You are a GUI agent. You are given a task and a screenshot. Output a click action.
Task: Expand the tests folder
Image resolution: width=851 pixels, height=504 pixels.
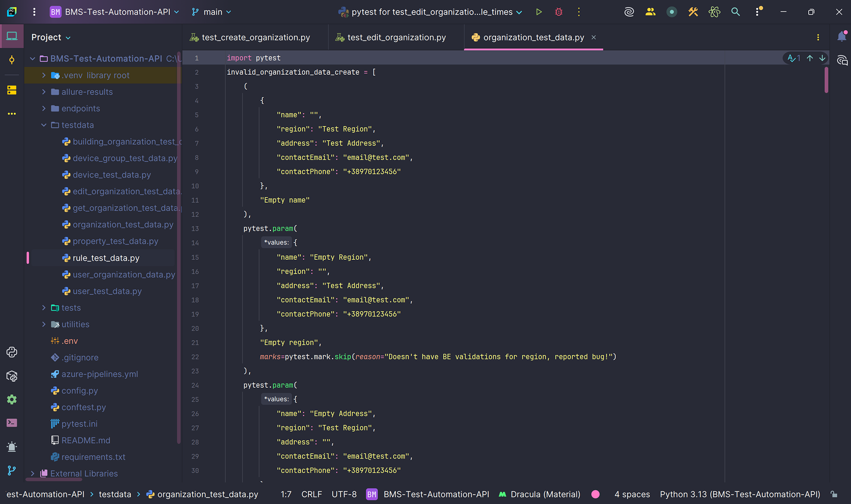point(44,307)
